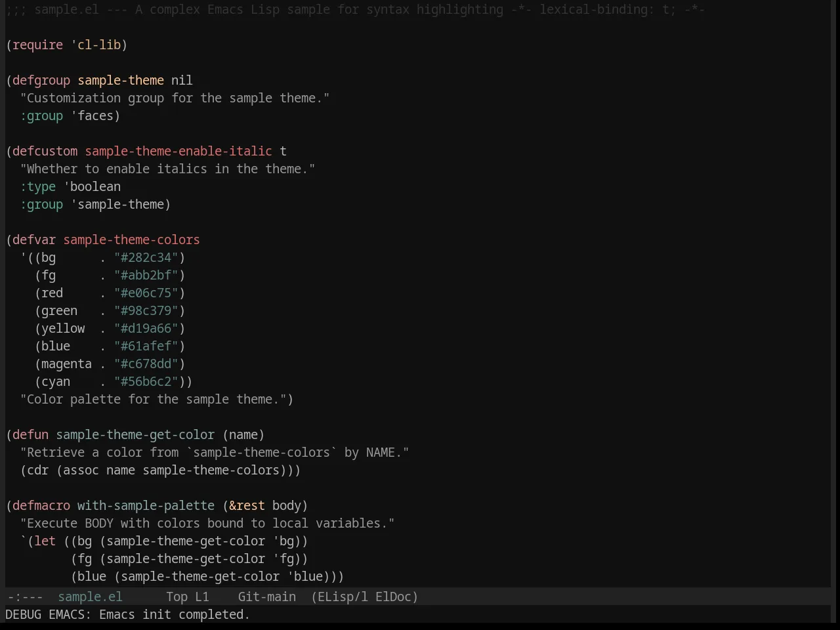
Task: Click the 'magenta' key in the alist
Action: [66, 364]
